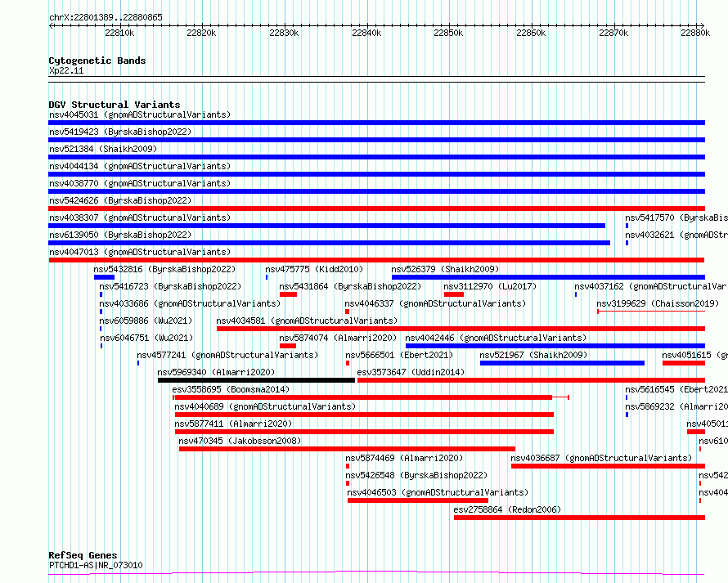Open the nsv4040689 gnomAD variant label
This screenshot has width=728, height=583.
[265, 406]
